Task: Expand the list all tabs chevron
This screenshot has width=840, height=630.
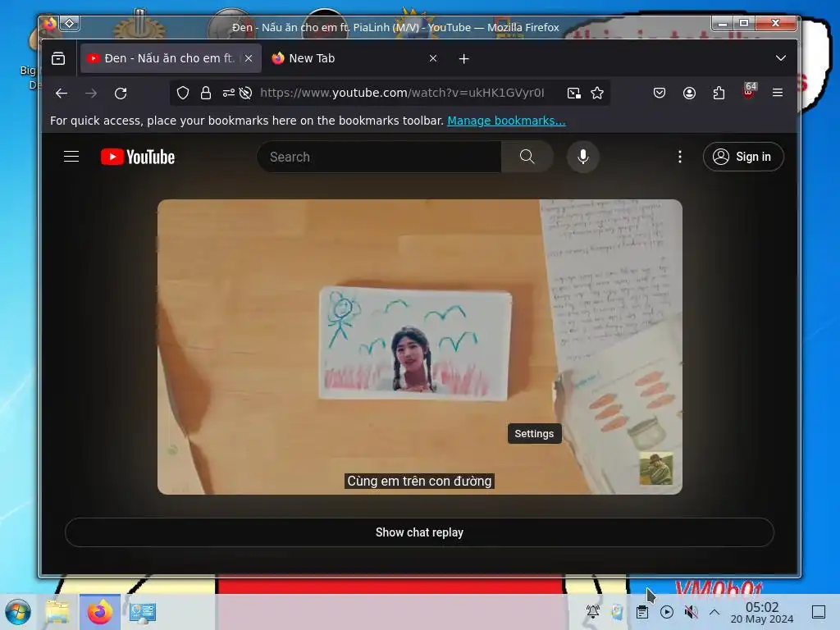Action: [781, 58]
